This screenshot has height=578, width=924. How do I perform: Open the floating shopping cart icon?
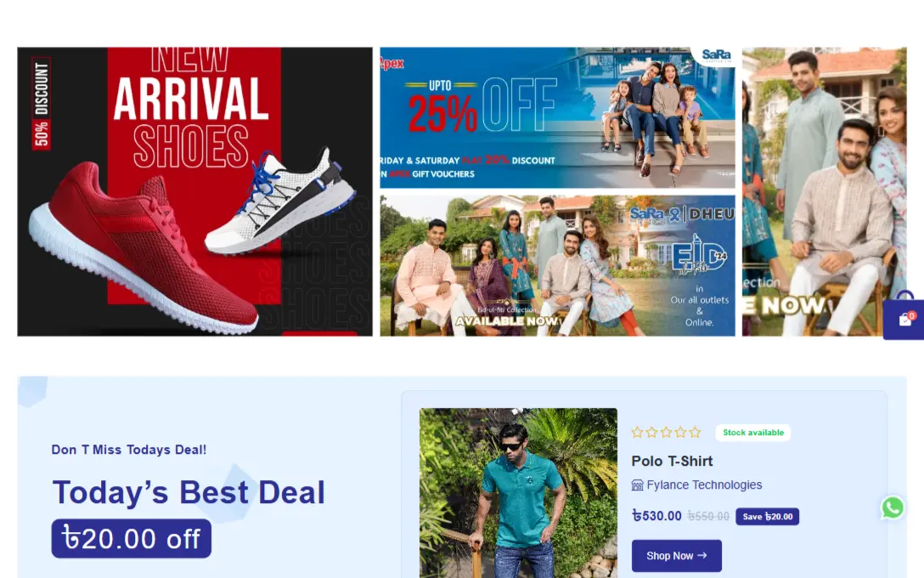click(x=904, y=320)
